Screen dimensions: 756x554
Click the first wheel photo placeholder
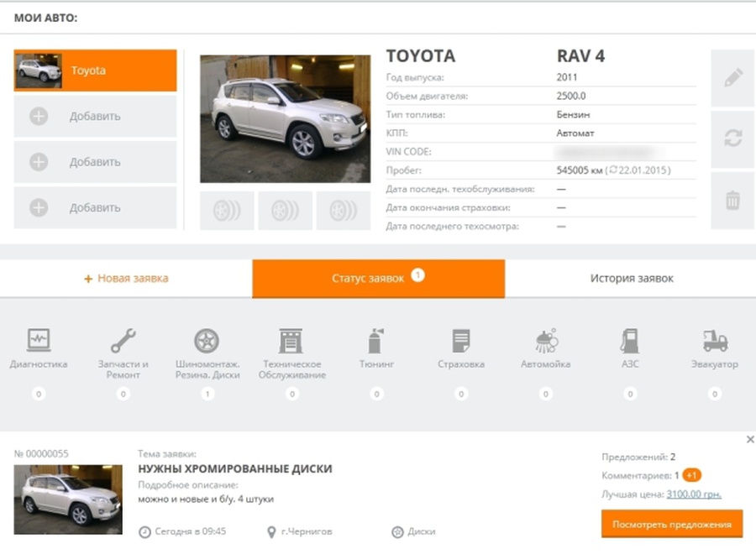tap(227, 211)
